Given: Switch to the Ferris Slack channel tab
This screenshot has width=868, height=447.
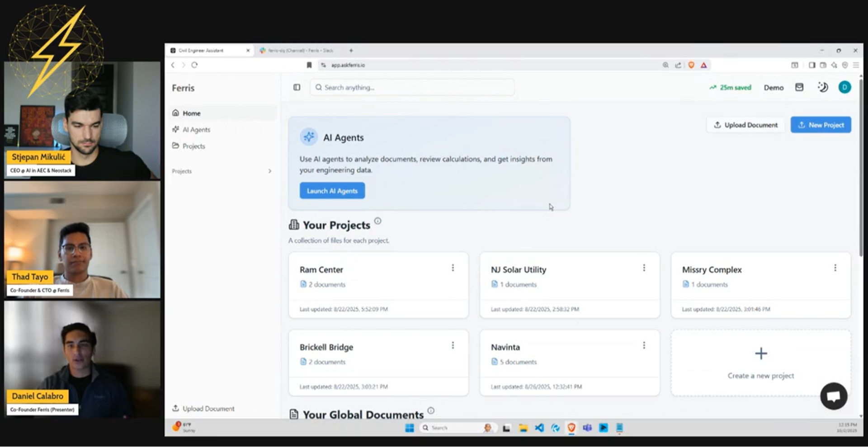Looking at the screenshot, I should pyautogui.click(x=299, y=51).
